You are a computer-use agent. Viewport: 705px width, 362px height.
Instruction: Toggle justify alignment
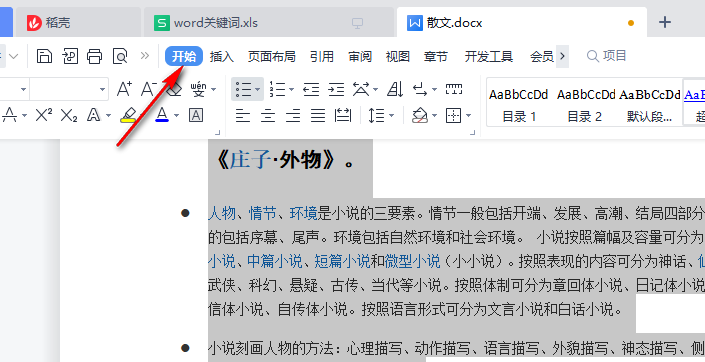[318, 116]
